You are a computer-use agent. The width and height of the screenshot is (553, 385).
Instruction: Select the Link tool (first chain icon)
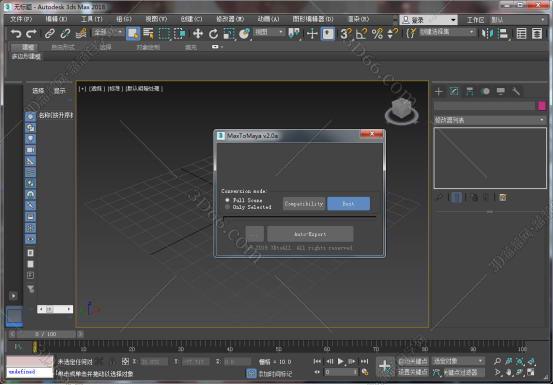[49, 34]
